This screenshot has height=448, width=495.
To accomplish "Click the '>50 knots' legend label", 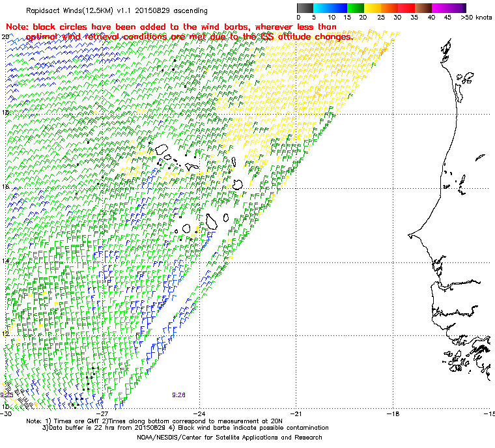I will click(x=476, y=18).
